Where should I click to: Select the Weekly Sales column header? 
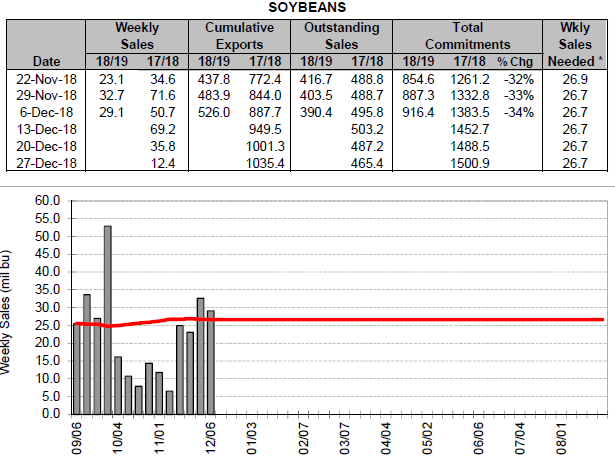[135, 35]
